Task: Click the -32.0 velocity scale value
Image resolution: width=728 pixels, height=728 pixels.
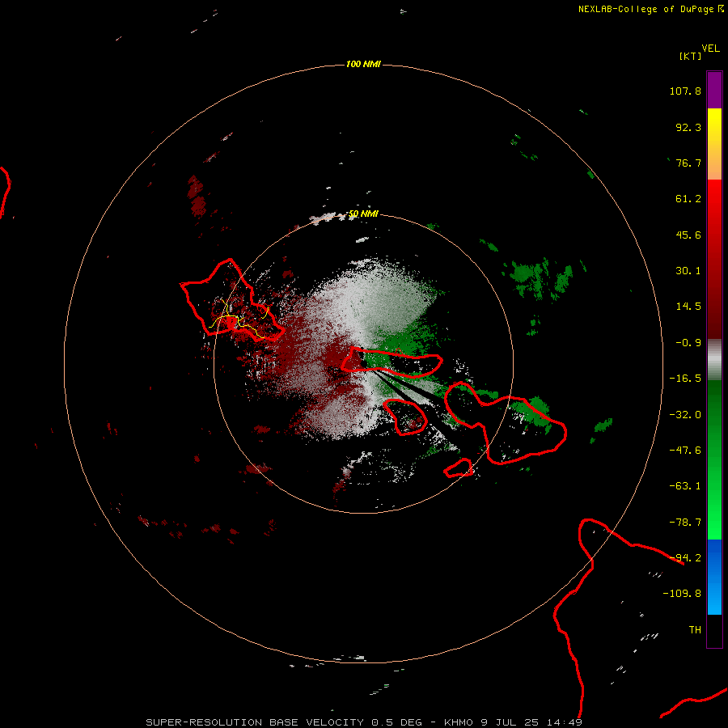Action: click(x=685, y=415)
